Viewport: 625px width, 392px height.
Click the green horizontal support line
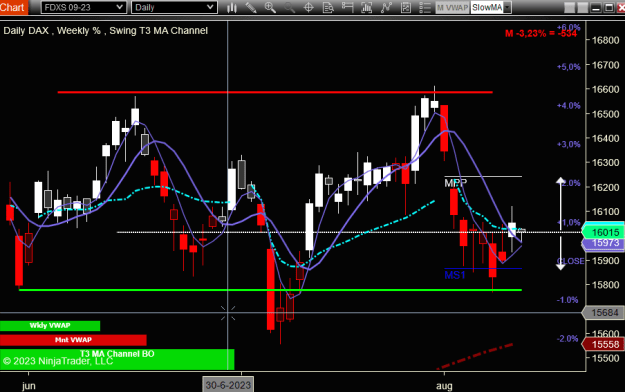pyautogui.click(x=270, y=290)
